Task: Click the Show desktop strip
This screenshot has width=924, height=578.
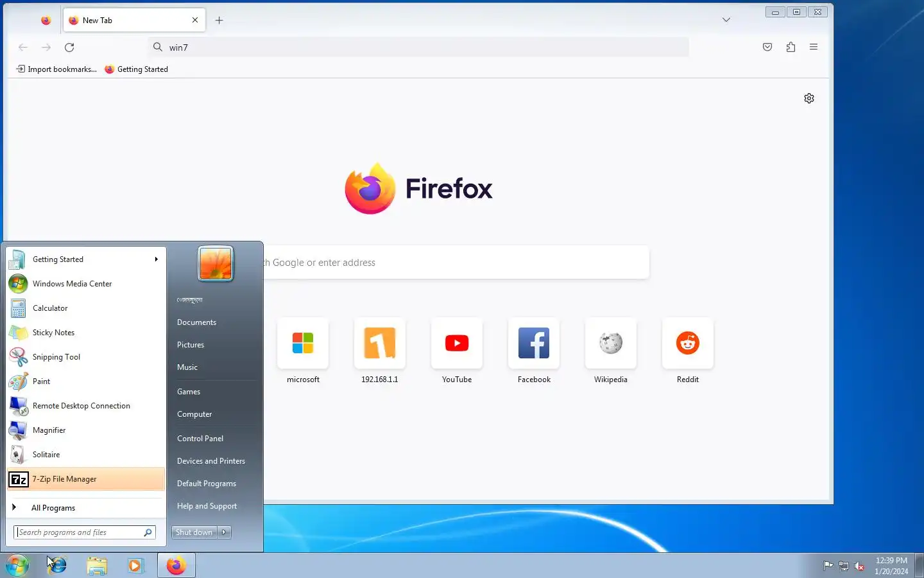Action: point(919,565)
